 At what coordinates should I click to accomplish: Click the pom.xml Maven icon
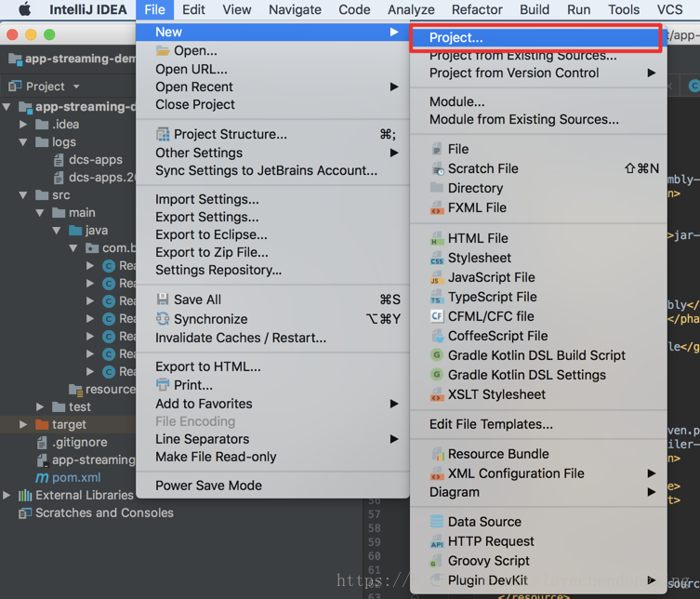click(42, 478)
